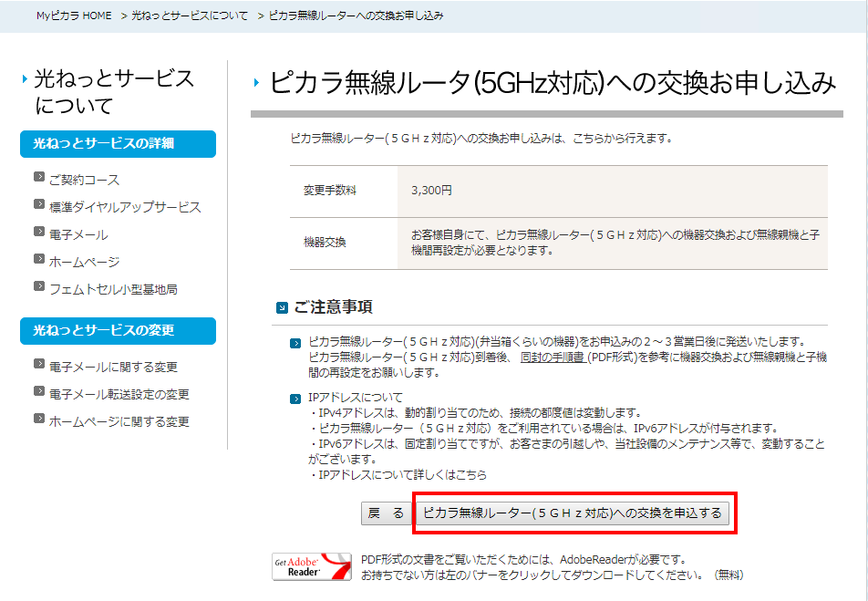The height and width of the screenshot is (601, 868).
Task: Open the ご契約コース sidebar link
Action: point(84,180)
